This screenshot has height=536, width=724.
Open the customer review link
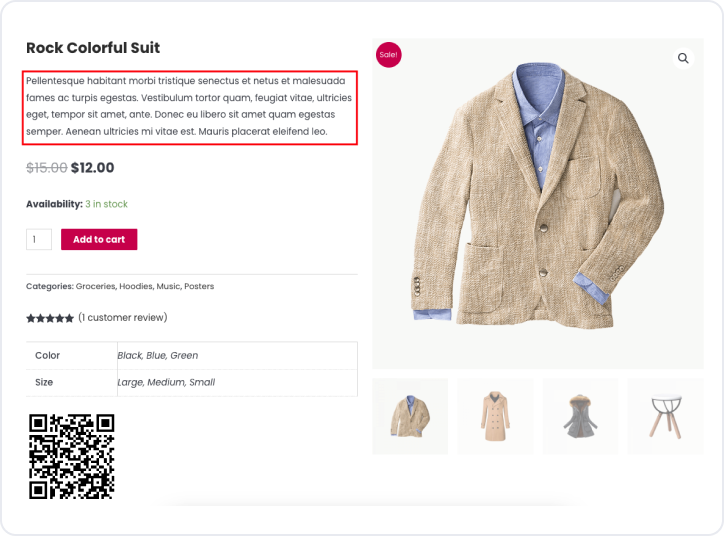pos(123,318)
